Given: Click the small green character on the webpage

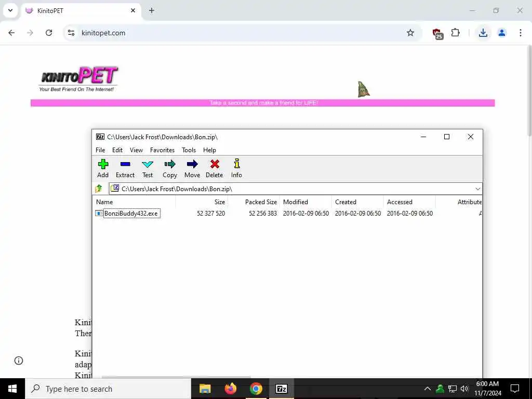Looking at the screenshot, I should point(363,89).
